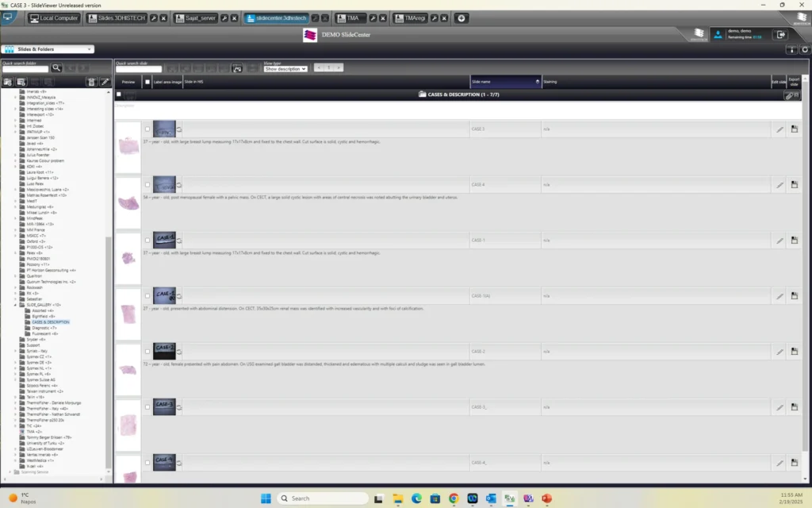Export the CASE 4 slide
This screenshot has width=812, height=508.
click(795, 184)
